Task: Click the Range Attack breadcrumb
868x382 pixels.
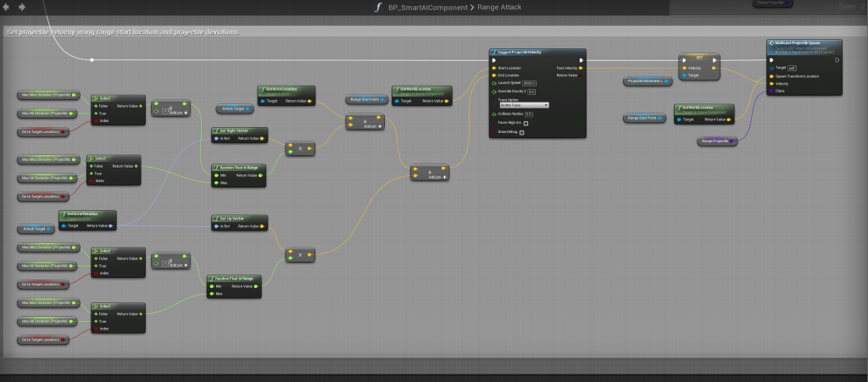Action: tap(498, 8)
